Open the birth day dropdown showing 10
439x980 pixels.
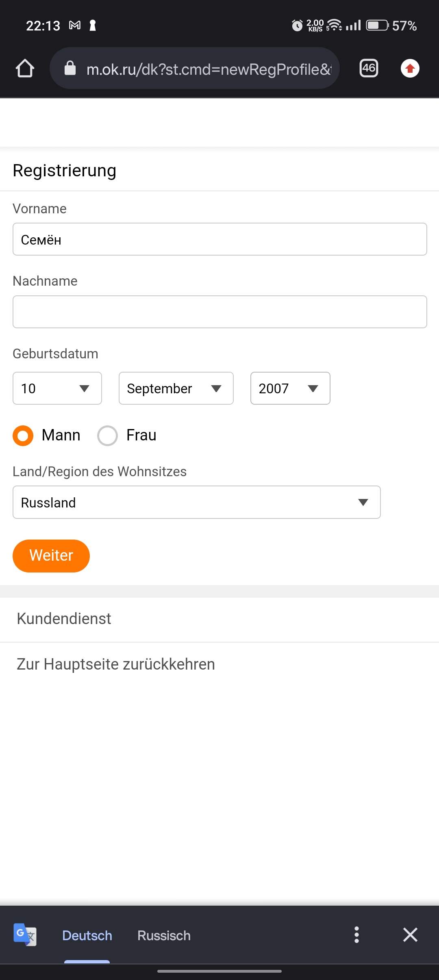(57, 388)
